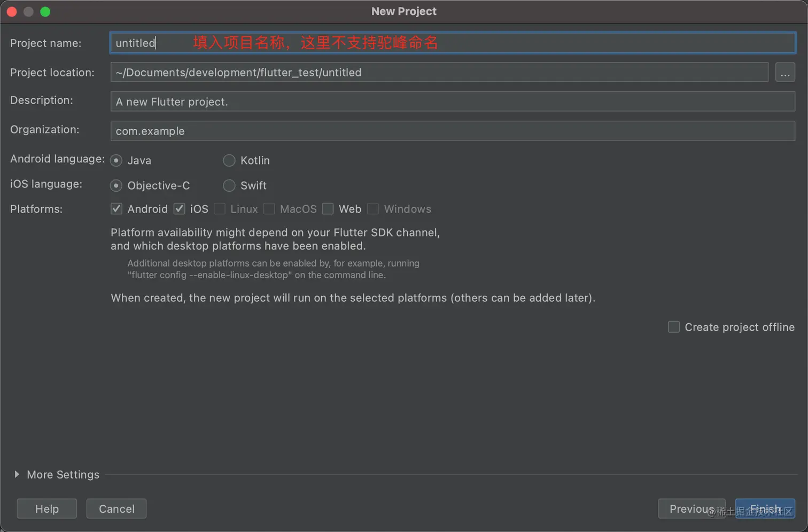Click the "Android language:" label
808x532 pixels.
point(57,159)
